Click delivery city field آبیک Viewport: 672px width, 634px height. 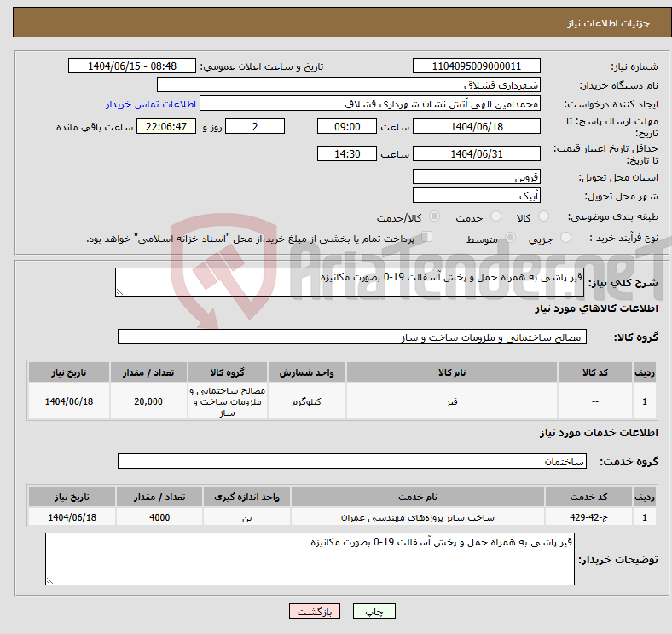click(x=476, y=195)
